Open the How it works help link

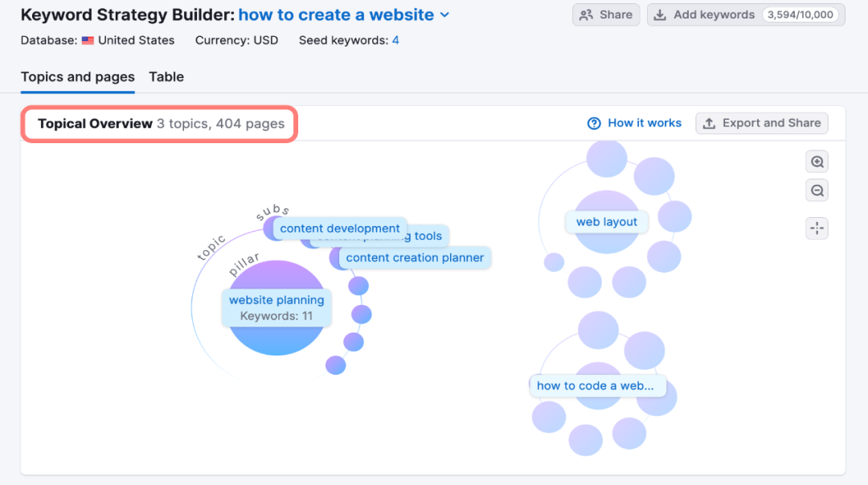coord(634,123)
